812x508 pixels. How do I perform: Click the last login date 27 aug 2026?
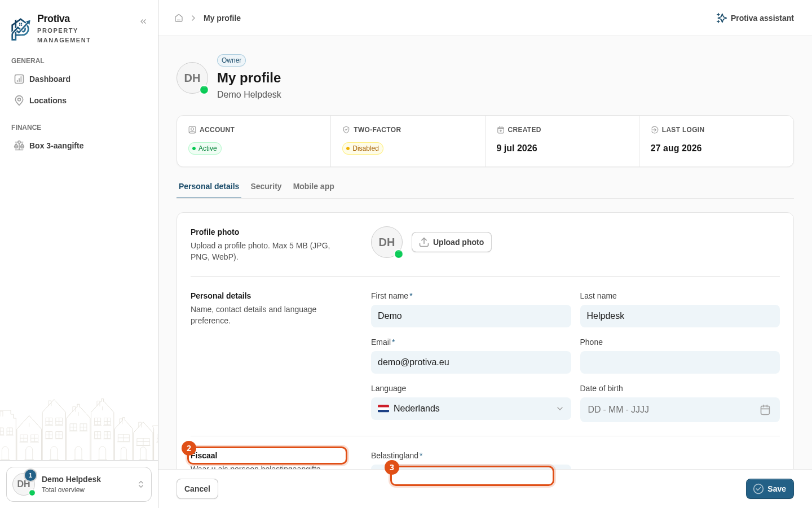tap(676, 148)
